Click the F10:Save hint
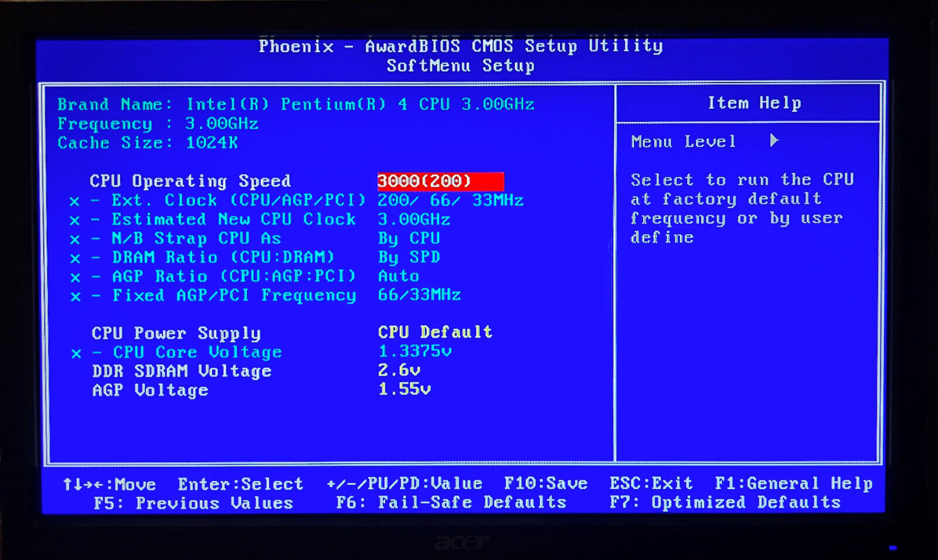The image size is (938, 560). [546, 483]
